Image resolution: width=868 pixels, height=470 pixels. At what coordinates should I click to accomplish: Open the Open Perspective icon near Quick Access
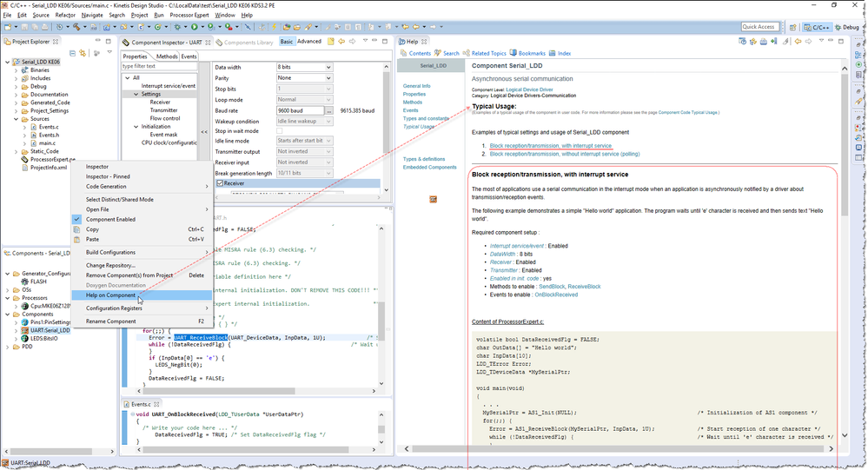pos(792,27)
